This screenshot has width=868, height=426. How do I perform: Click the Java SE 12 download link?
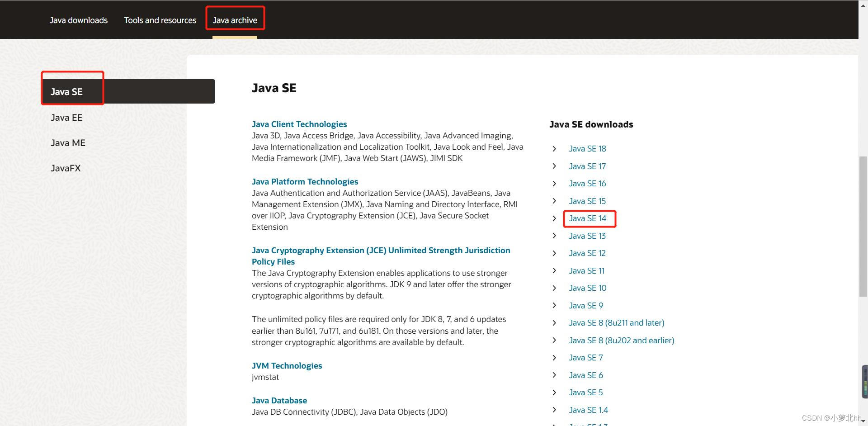(587, 253)
